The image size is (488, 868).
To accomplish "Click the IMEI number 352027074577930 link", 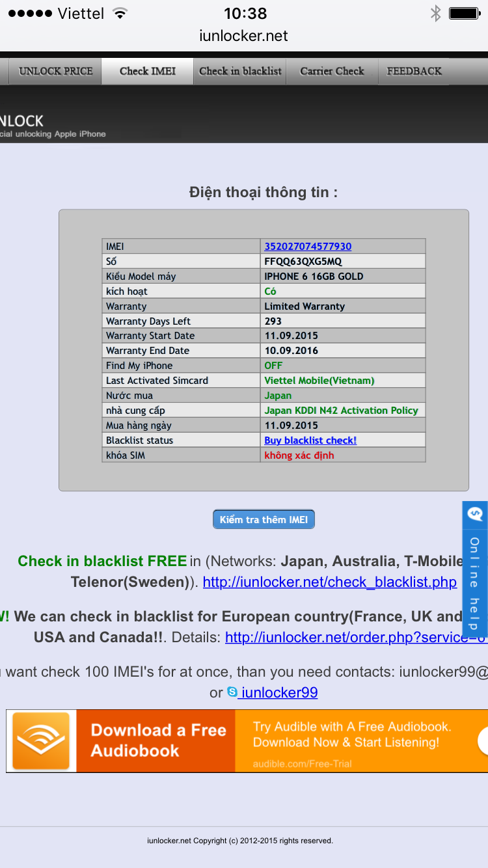I will pos(308,246).
